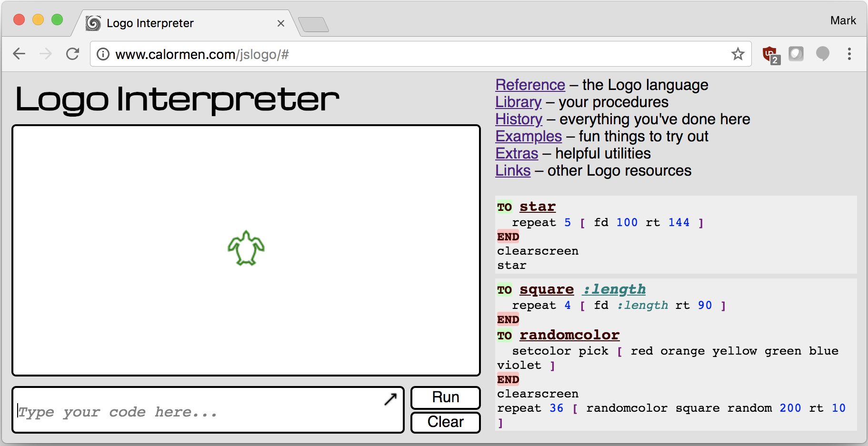The image size is (868, 446).
Task: Click the square gray extension icon
Action: pos(796,54)
